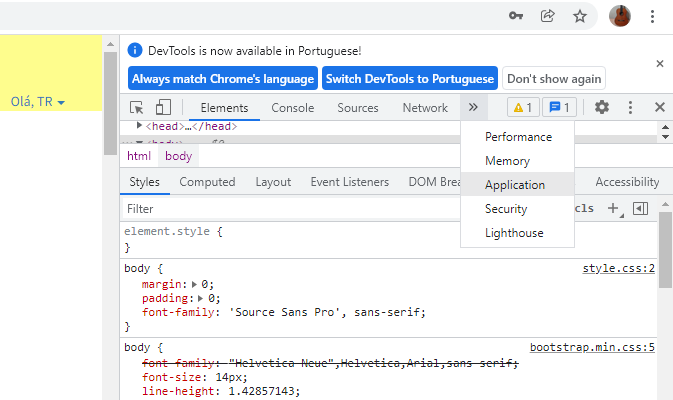Image resolution: width=673 pixels, height=400 pixels.
Task: Click Switch DevTools to Portuguese button
Action: click(410, 79)
